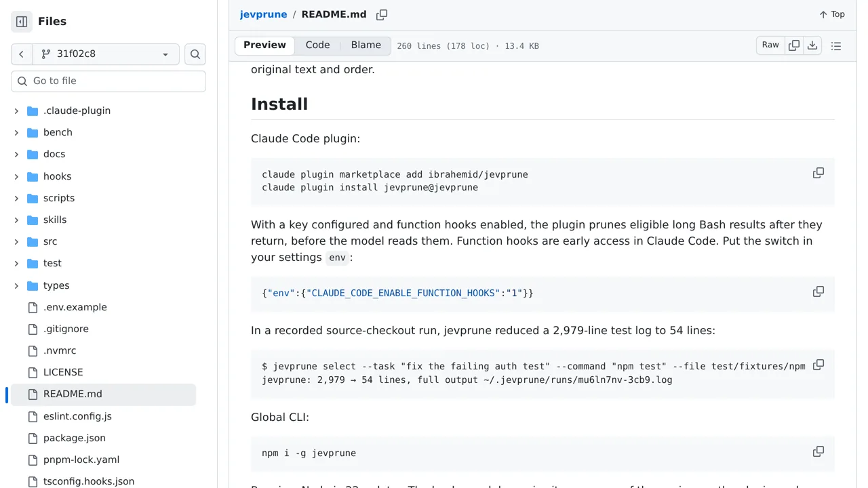Expand the hooks folder chevron
868x488 pixels.
point(16,176)
